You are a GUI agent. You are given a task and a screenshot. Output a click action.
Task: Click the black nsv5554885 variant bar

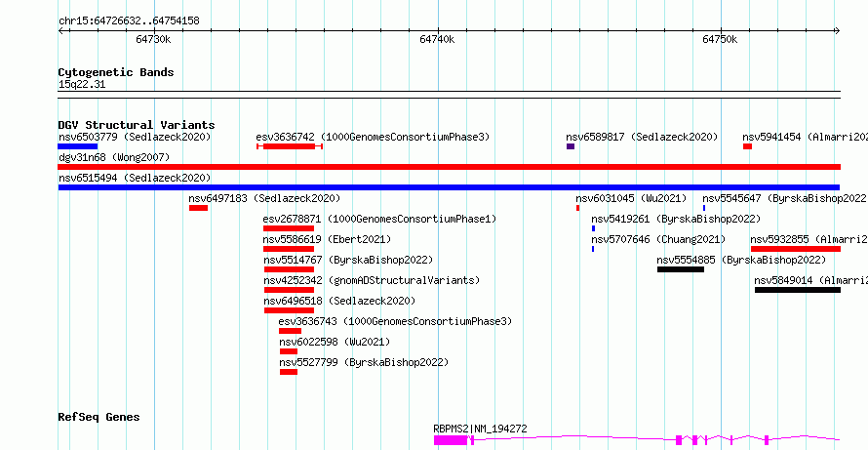click(x=681, y=269)
